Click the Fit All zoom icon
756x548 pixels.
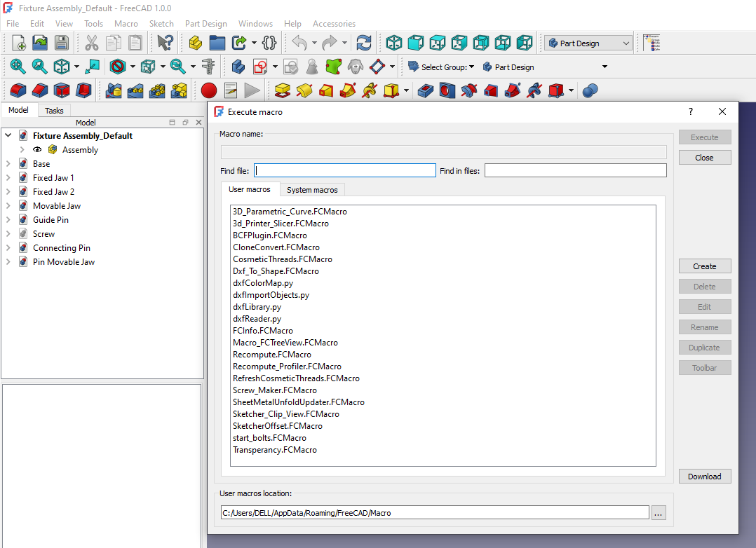pyautogui.click(x=18, y=67)
